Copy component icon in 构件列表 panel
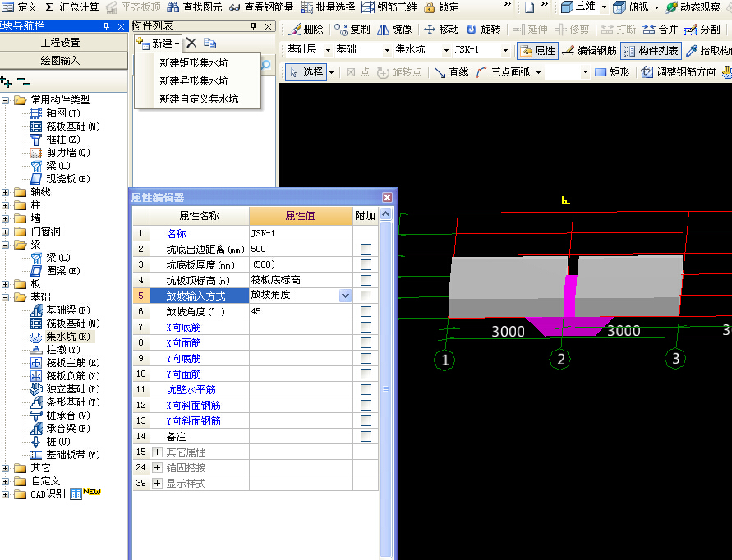Image resolution: width=732 pixels, height=560 pixels. [x=209, y=44]
